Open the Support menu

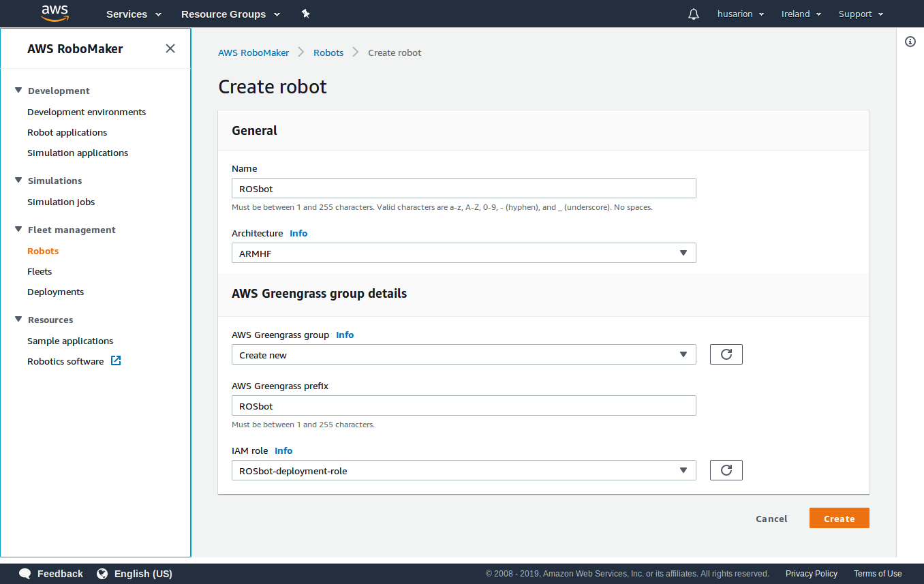(x=861, y=14)
